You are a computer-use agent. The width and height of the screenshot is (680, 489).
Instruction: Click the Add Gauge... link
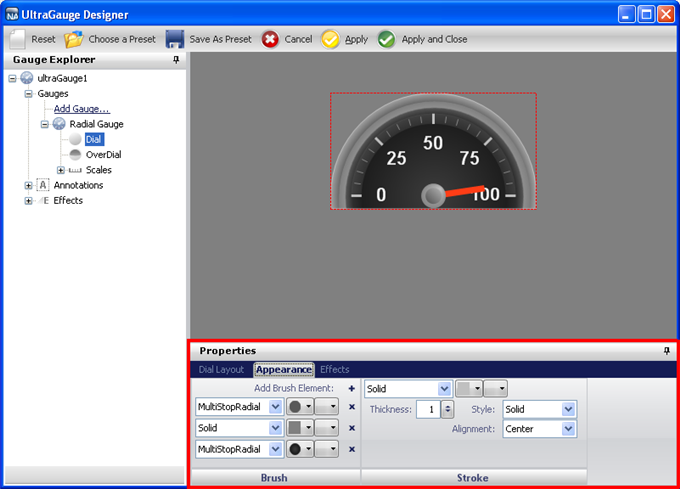(82, 108)
